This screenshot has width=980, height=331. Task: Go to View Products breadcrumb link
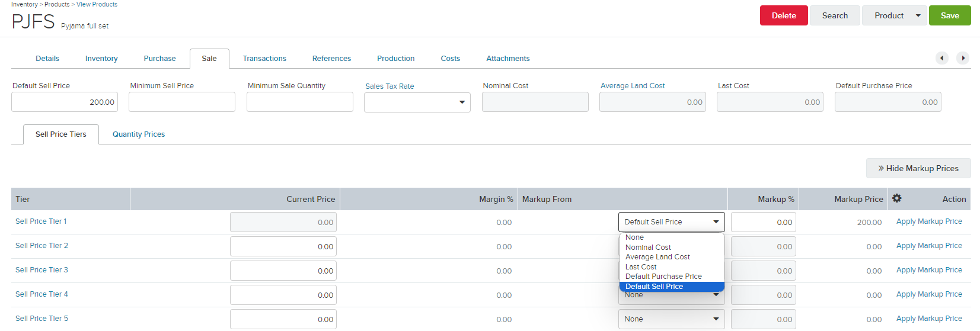click(x=97, y=4)
